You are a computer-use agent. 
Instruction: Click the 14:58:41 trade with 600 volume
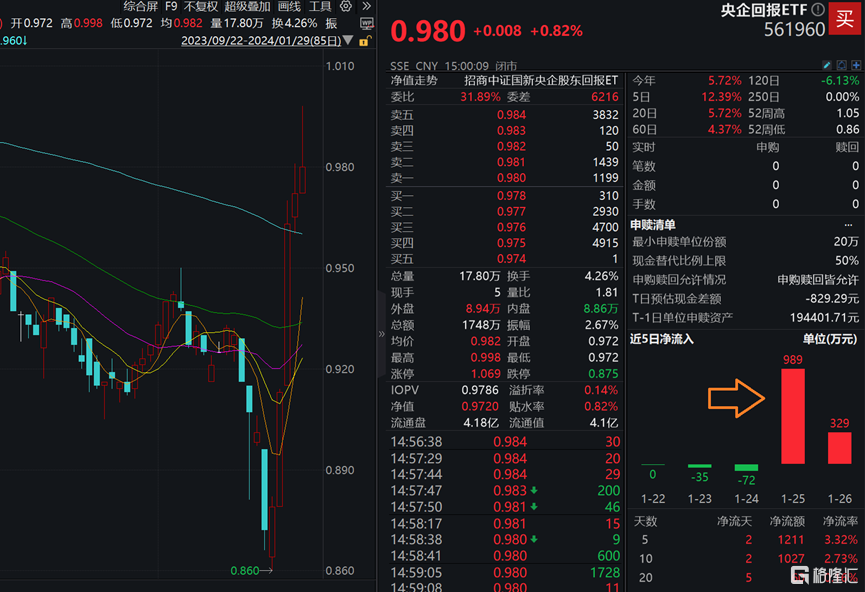(505, 556)
